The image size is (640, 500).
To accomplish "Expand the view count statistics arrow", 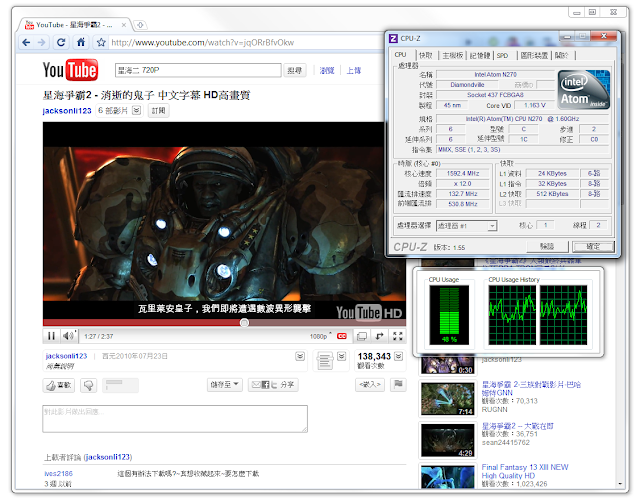I will click(398, 356).
